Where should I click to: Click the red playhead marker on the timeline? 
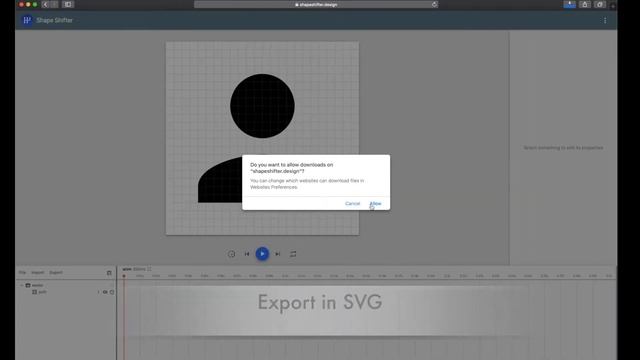[x=124, y=276]
